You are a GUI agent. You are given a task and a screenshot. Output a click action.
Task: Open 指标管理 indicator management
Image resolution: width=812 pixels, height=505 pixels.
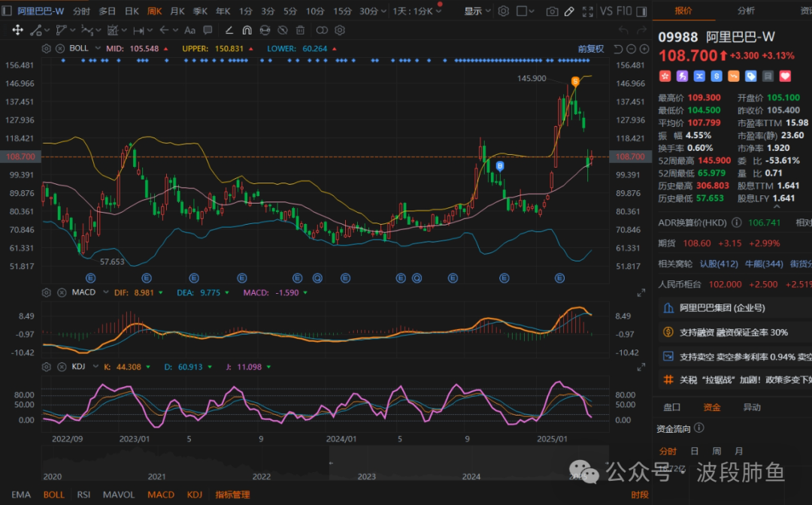232,494
